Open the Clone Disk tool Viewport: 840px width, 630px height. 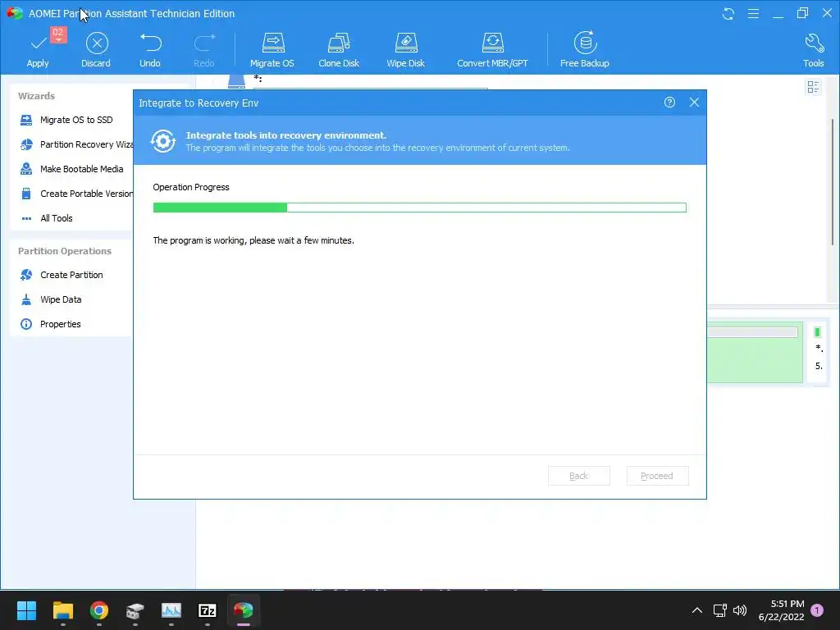pos(339,50)
